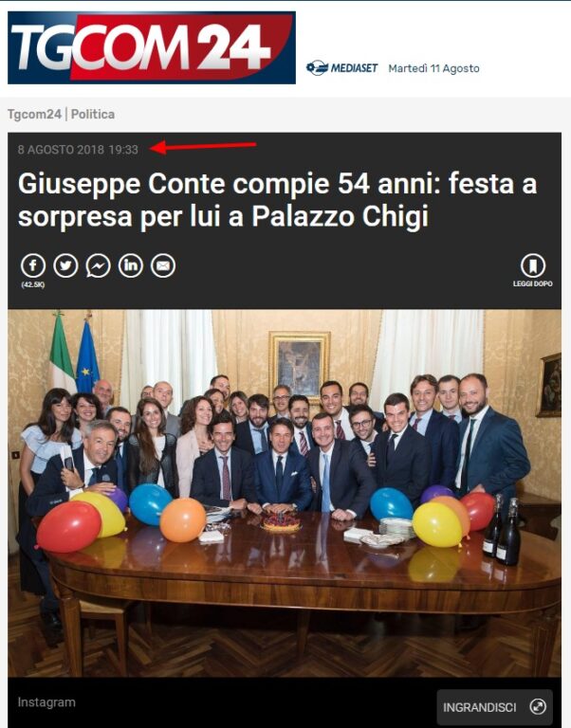This screenshot has height=728, width=571.
Task: Share the article on LinkedIn
Action: point(131,266)
